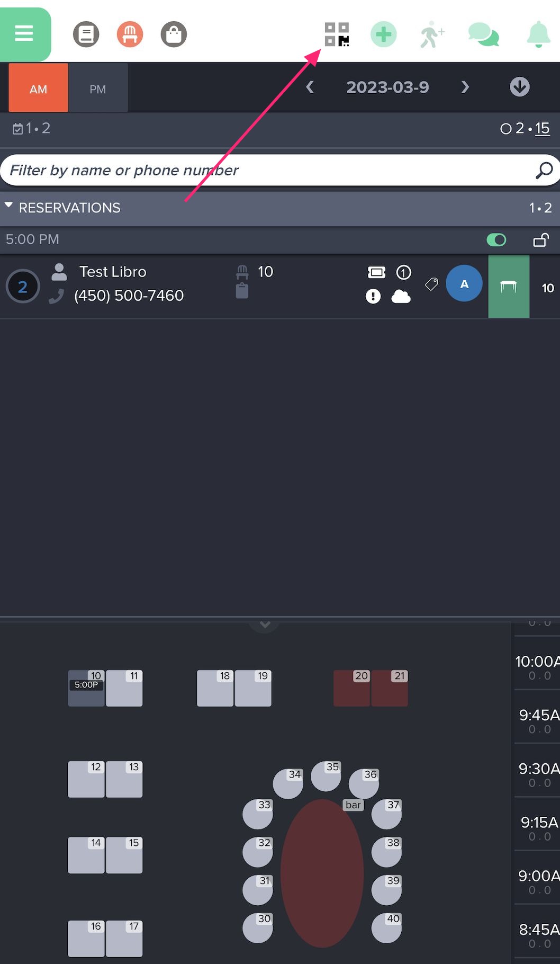The image size is (560, 964).
Task: Click the green table assignment swatch
Action: (x=508, y=287)
